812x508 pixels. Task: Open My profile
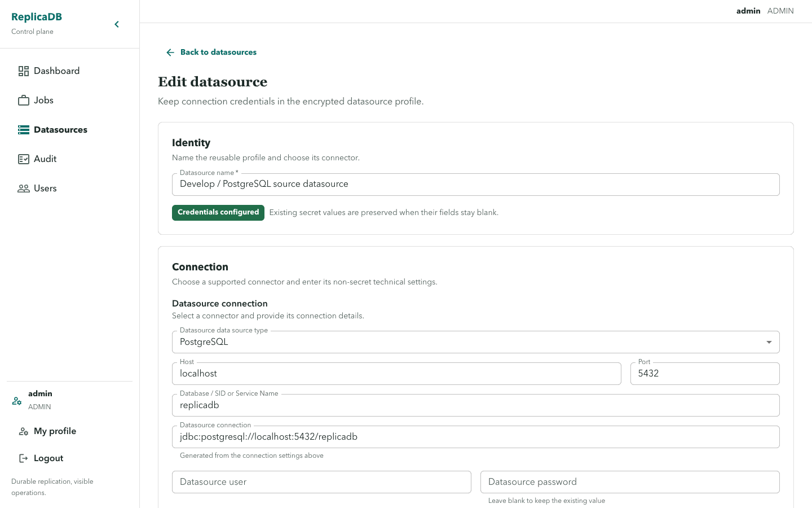(x=70, y=431)
